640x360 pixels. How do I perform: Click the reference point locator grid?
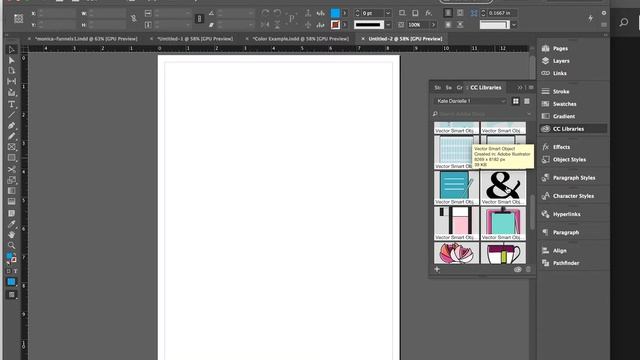[x=18, y=19]
